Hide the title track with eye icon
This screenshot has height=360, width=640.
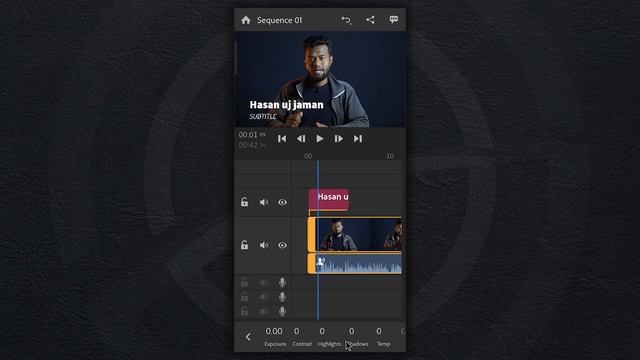[x=282, y=202]
